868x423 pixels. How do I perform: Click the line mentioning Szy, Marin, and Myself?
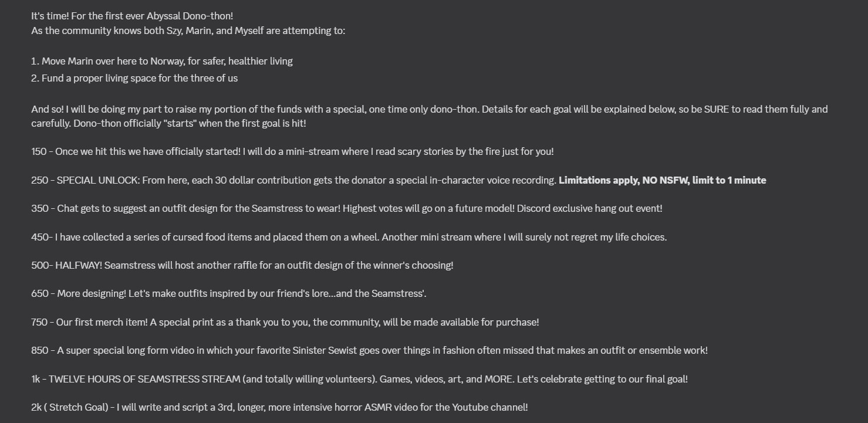click(188, 31)
